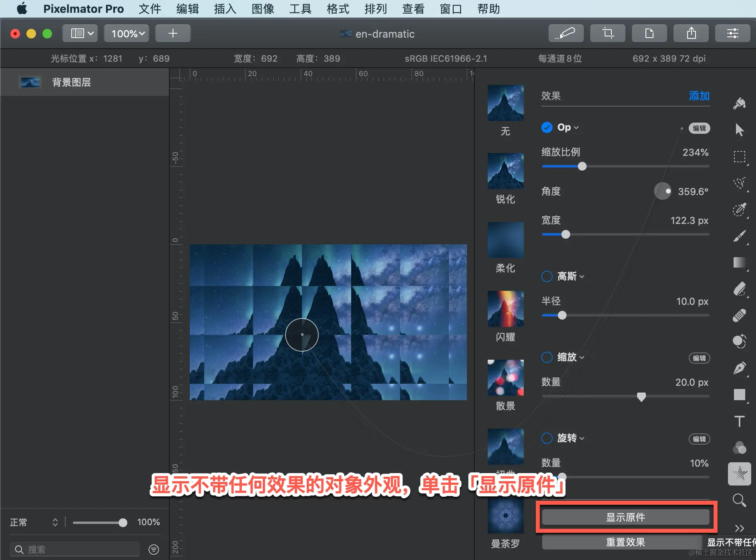The width and height of the screenshot is (756, 560).
Task: Click the layer filter icon beside search
Action: (154, 549)
